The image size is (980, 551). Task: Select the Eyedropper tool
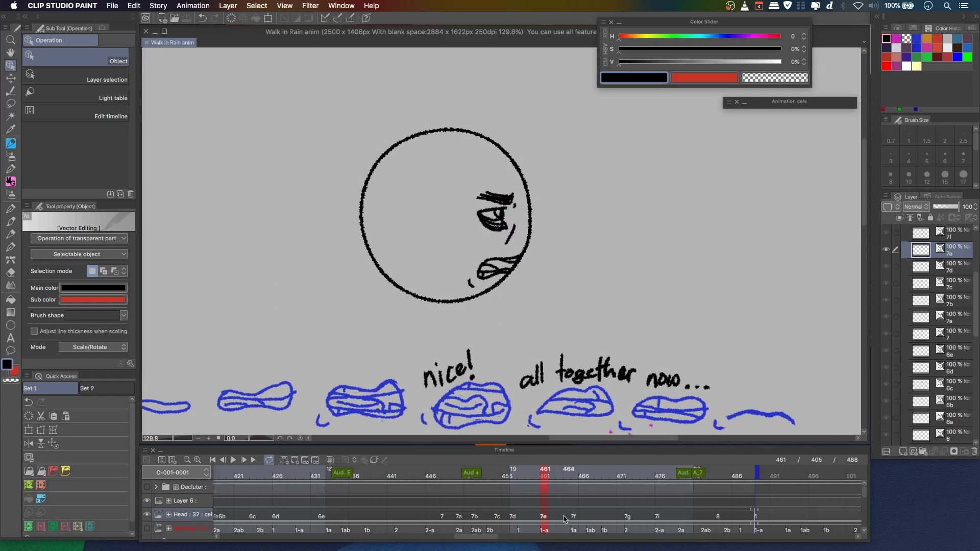[10, 129]
